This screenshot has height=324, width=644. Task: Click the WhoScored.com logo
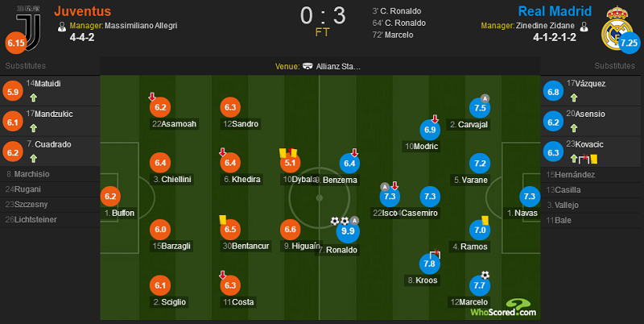504,307
